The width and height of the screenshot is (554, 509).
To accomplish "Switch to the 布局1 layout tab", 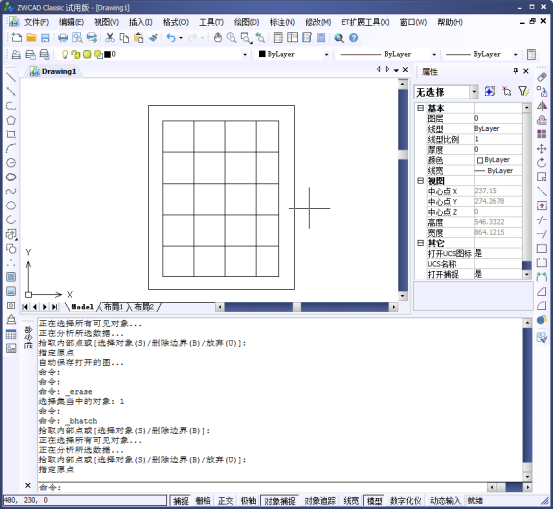I will (113, 307).
